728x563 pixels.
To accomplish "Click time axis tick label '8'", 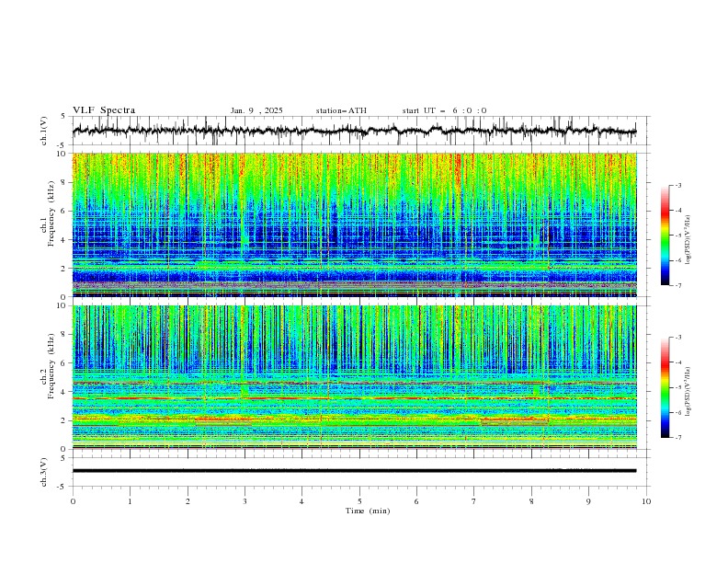I will pyautogui.click(x=531, y=501).
